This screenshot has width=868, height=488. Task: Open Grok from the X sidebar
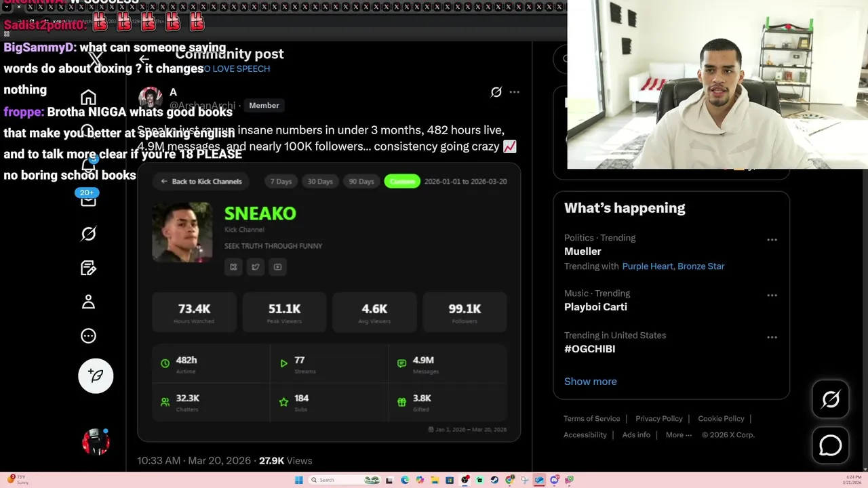click(x=88, y=234)
